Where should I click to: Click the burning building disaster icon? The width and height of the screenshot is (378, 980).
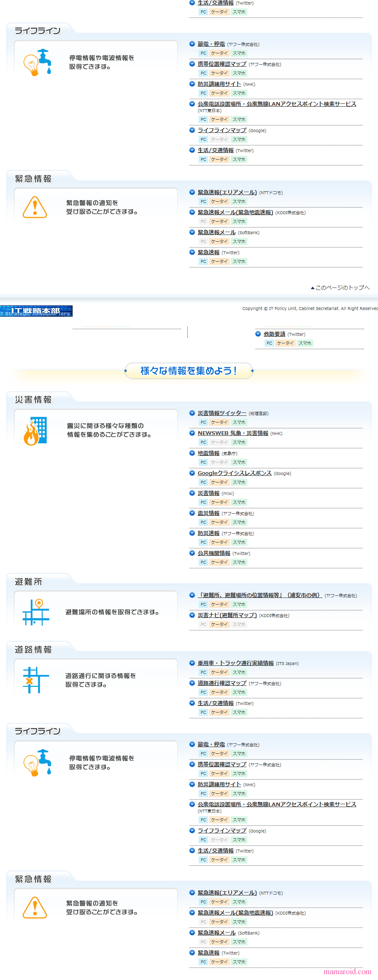point(35,431)
